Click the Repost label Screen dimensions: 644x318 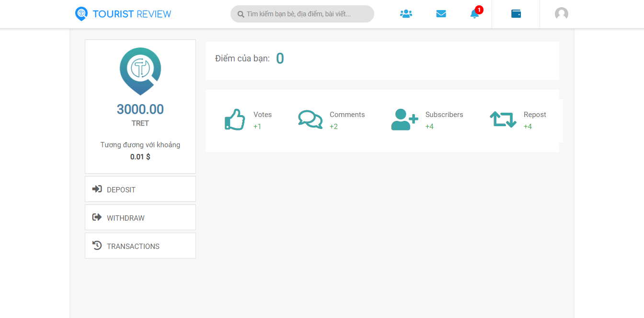coord(535,115)
